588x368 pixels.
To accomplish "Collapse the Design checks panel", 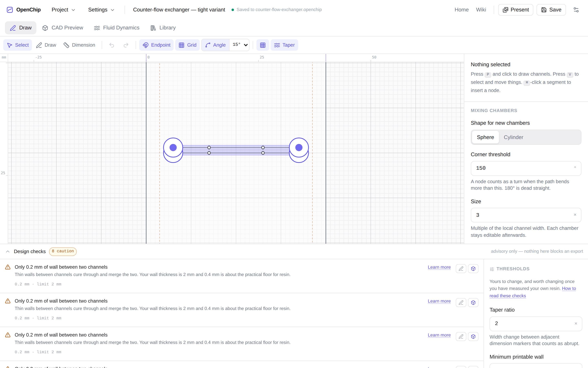I will pyautogui.click(x=8, y=251).
